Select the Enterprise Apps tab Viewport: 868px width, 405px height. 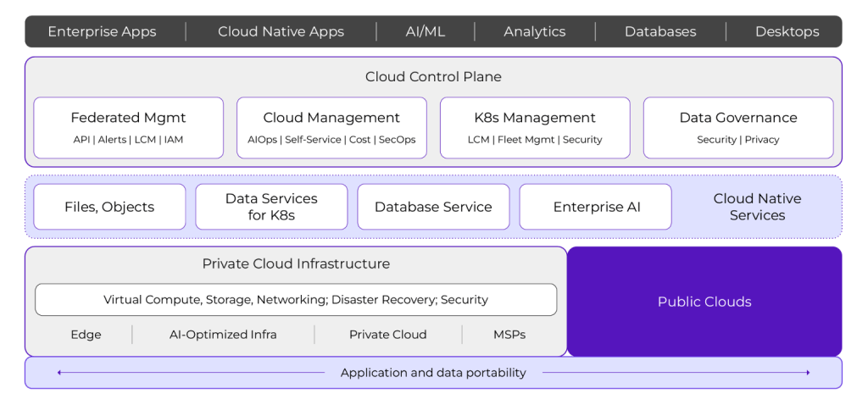[102, 31]
